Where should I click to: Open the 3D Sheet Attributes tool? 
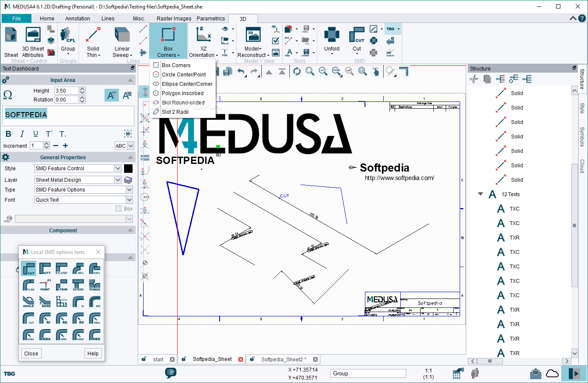(x=33, y=42)
